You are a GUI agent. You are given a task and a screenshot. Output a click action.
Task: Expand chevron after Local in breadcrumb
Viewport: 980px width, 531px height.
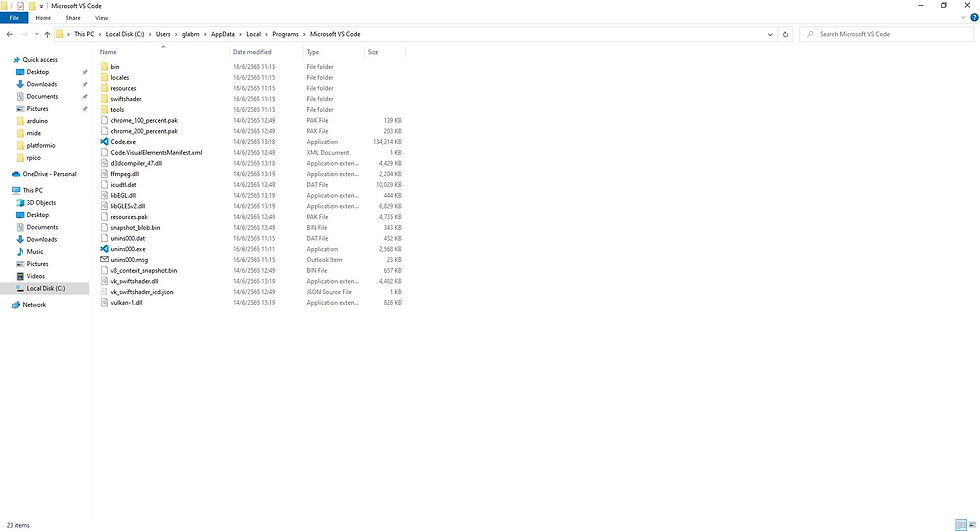pyautogui.click(x=267, y=34)
